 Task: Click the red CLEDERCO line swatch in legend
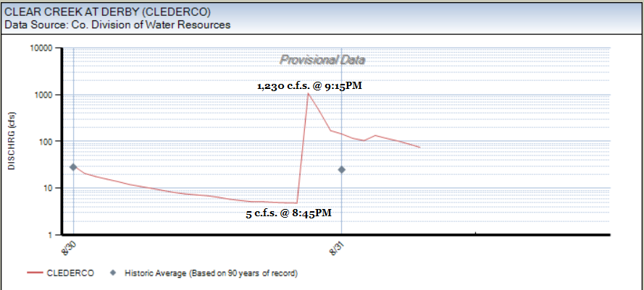tap(34, 273)
